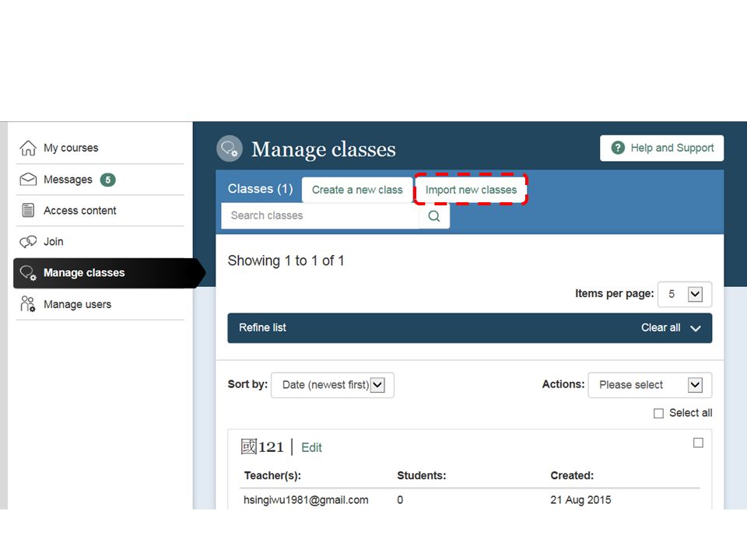Click Clear all in Refine list

tap(661, 327)
